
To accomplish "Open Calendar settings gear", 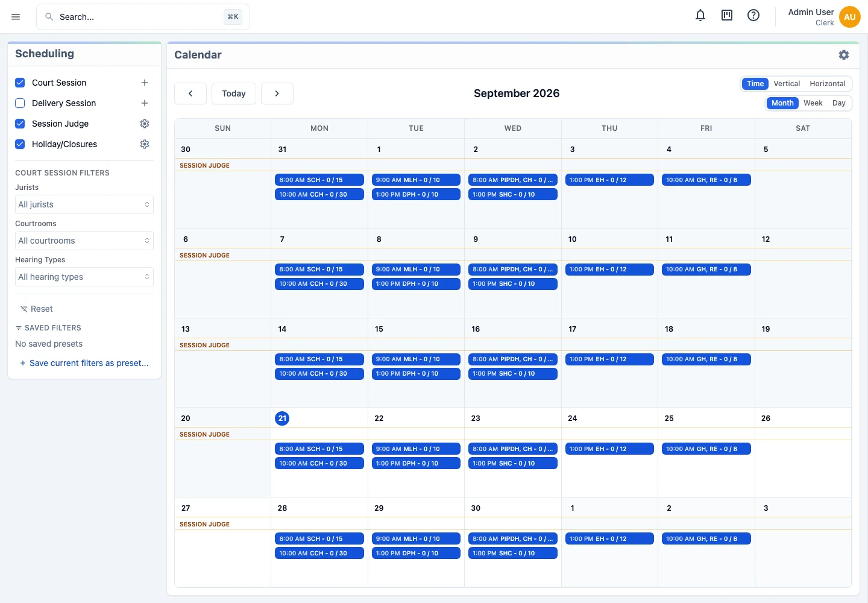I will point(844,55).
